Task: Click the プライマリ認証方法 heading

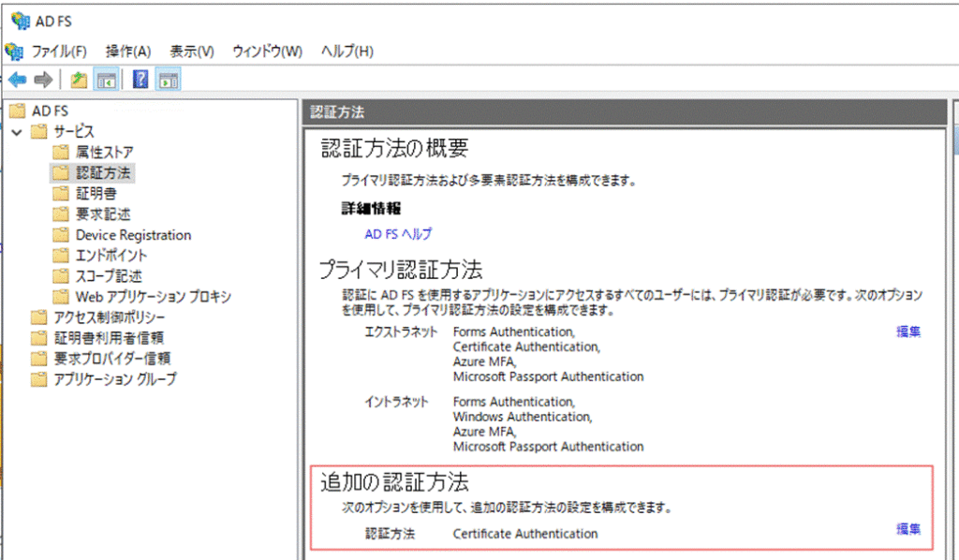Action: point(401,269)
